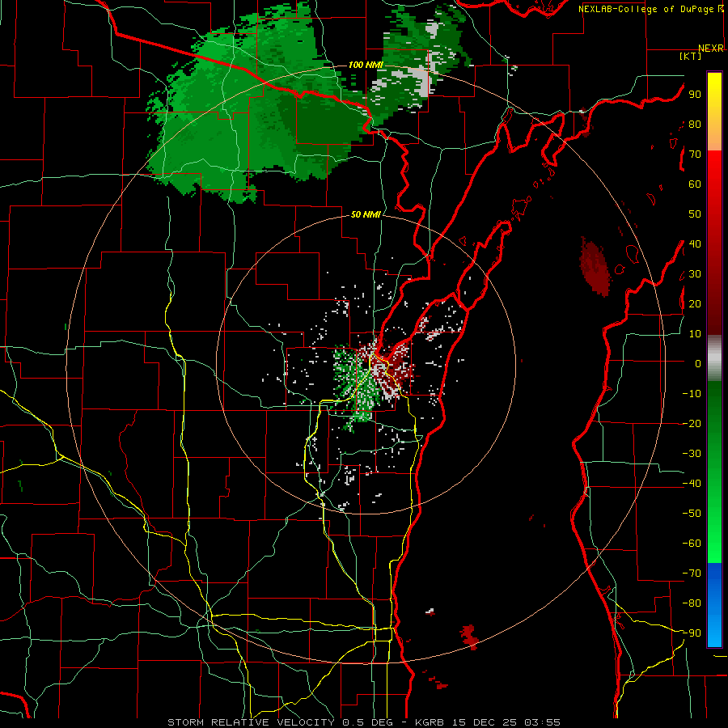Click the KGRB station identifier
728x728 pixels.
click(x=428, y=722)
